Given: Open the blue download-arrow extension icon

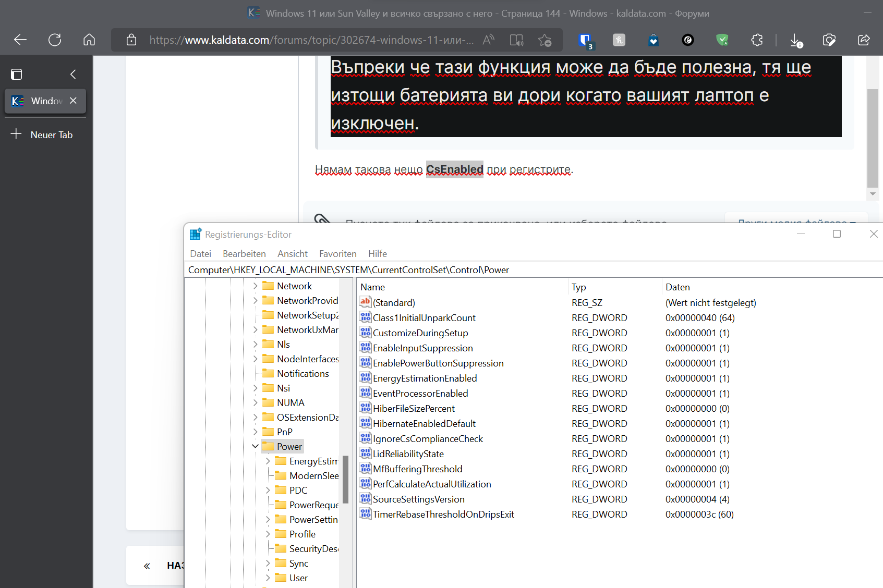Looking at the screenshot, I should 654,40.
